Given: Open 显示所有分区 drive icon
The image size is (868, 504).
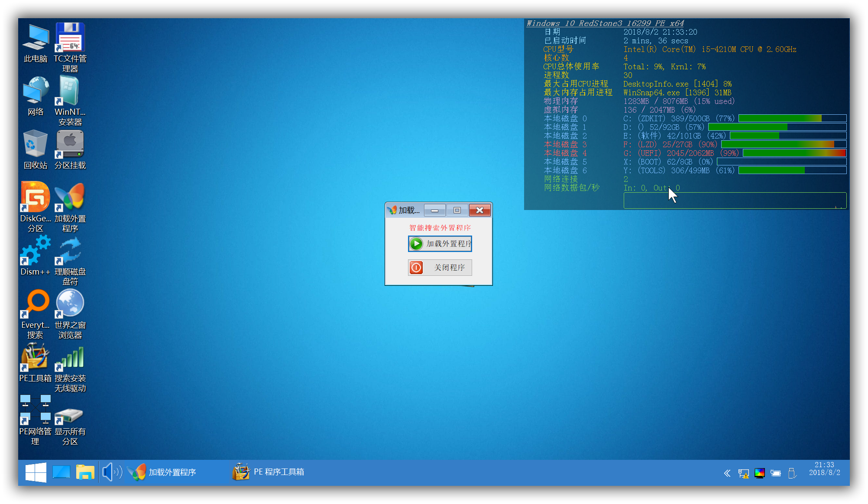Looking at the screenshot, I should tap(70, 416).
